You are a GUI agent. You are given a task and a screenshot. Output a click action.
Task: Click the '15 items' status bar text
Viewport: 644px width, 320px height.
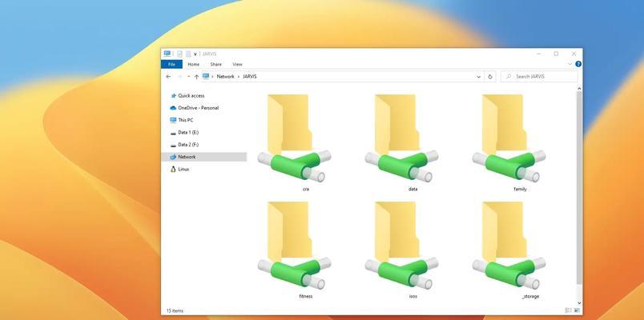click(x=175, y=310)
